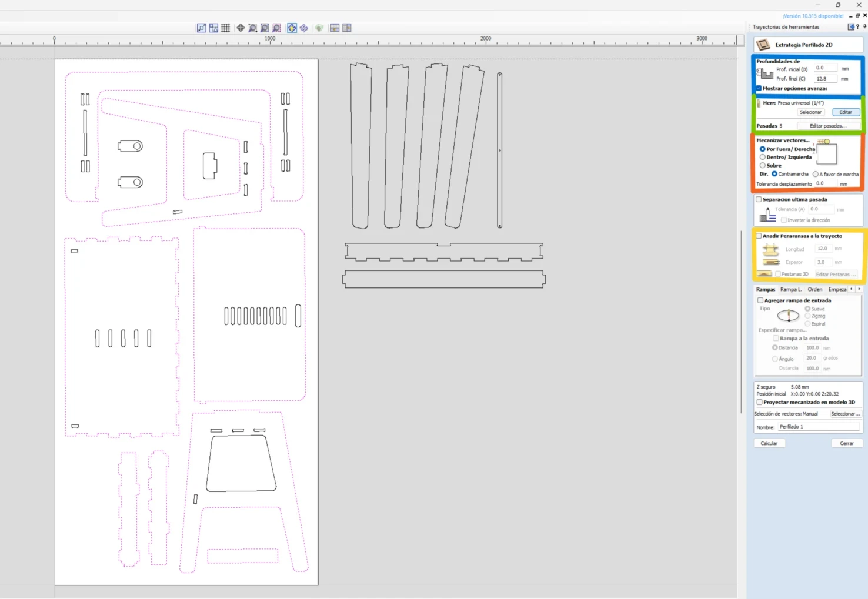Click the toolbar icon showing square and triangle shapes
This screenshot has height=599, width=868.
[x=213, y=28]
